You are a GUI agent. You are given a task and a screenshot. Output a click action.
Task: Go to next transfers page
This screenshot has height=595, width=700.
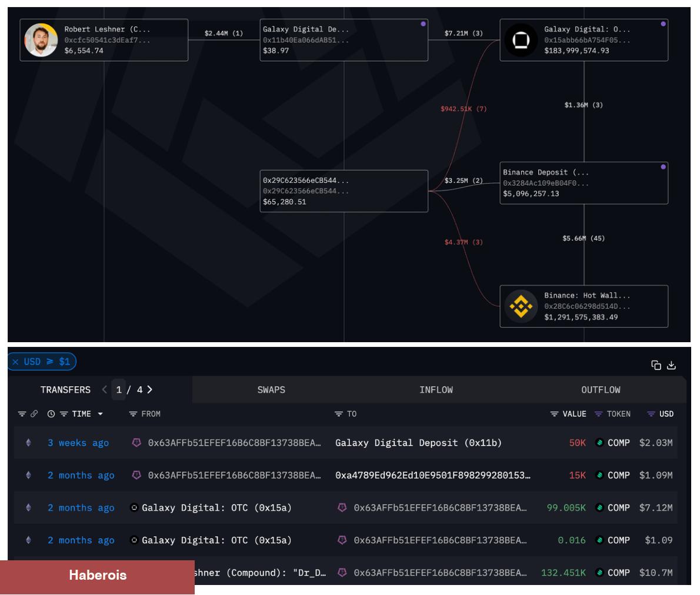click(x=150, y=390)
